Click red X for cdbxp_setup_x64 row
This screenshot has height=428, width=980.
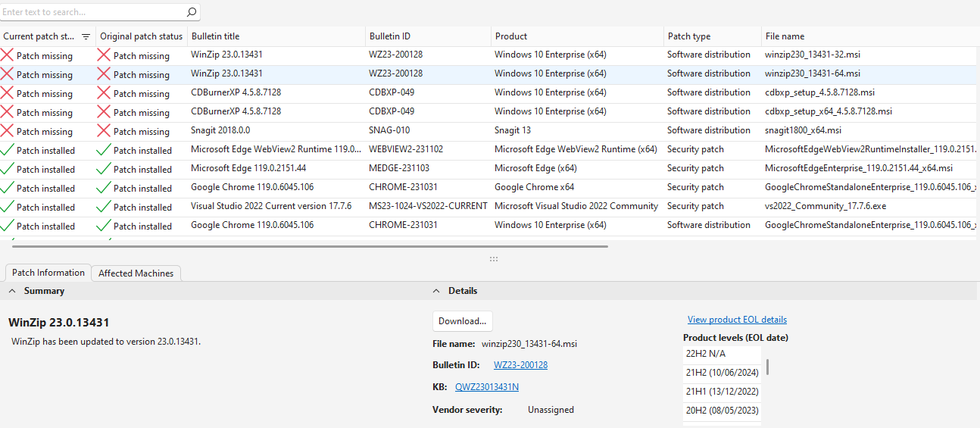click(8, 111)
